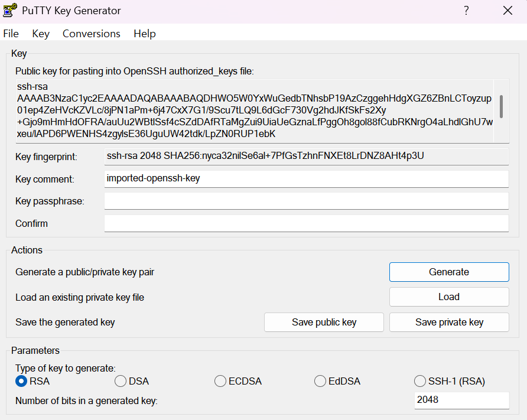Click the PuTTY Key Generator title bar icon

10,10
